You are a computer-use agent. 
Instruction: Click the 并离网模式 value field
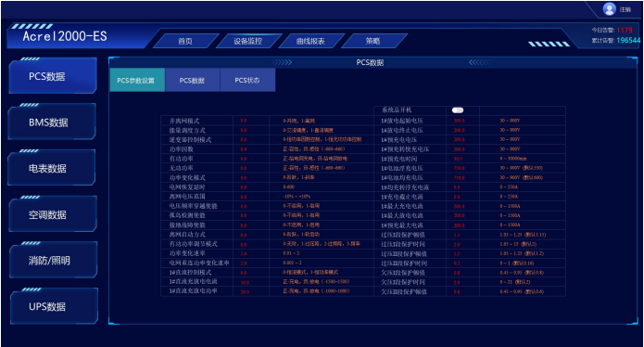(251, 121)
